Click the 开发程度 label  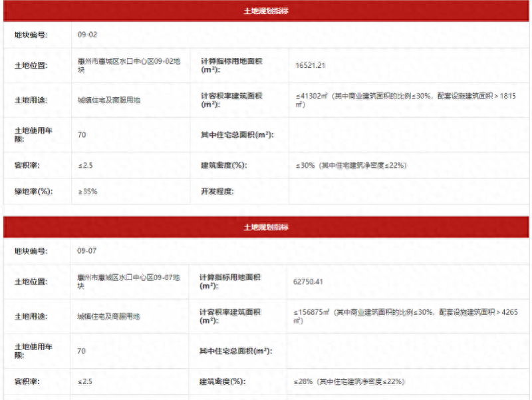217,192
